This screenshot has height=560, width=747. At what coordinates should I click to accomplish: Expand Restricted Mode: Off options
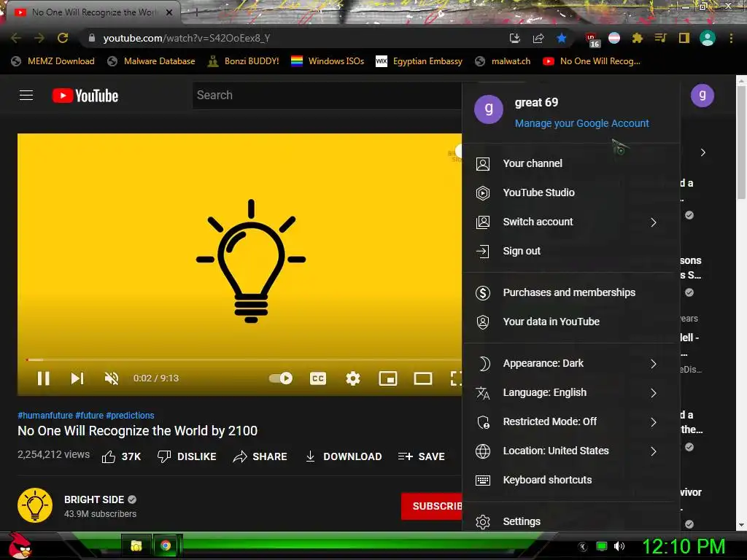point(570,422)
